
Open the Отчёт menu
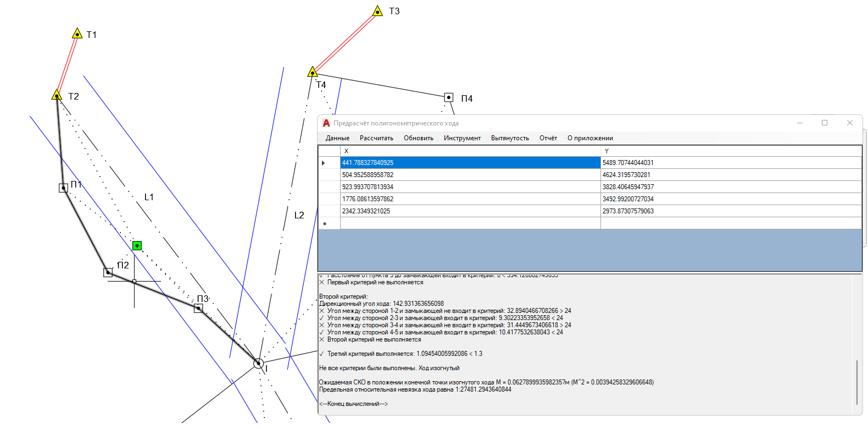pos(548,138)
